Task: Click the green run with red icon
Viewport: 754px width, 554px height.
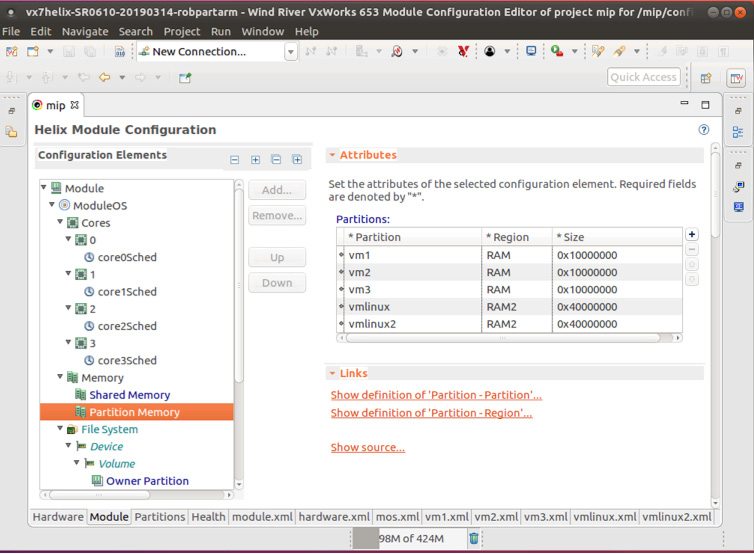Action: pyautogui.click(x=557, y=51)
